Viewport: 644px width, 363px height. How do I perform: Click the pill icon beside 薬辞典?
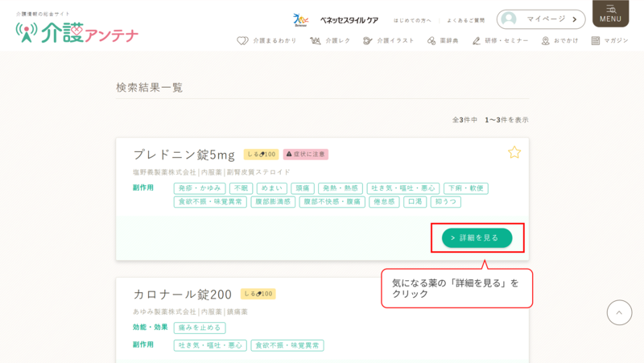(431, 41)
